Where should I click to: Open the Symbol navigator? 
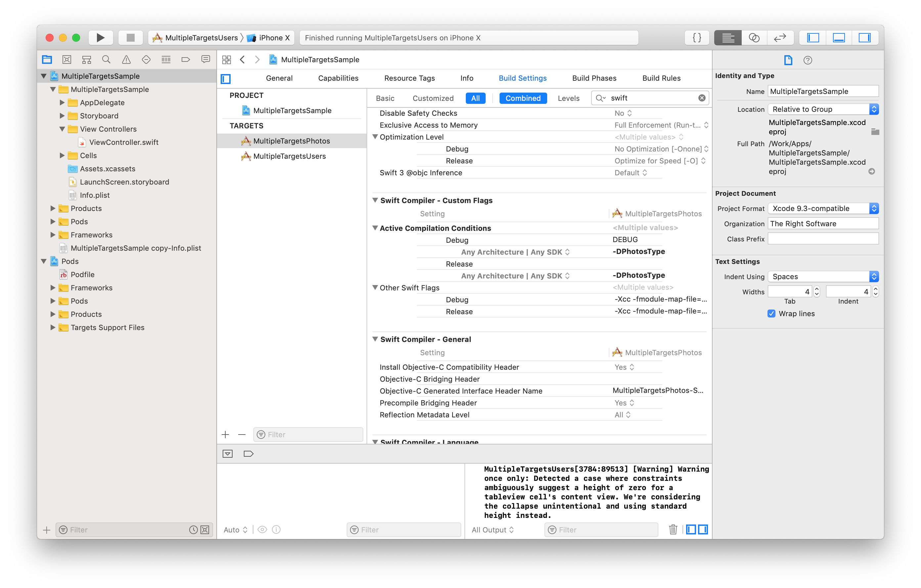tap(87, 59)
